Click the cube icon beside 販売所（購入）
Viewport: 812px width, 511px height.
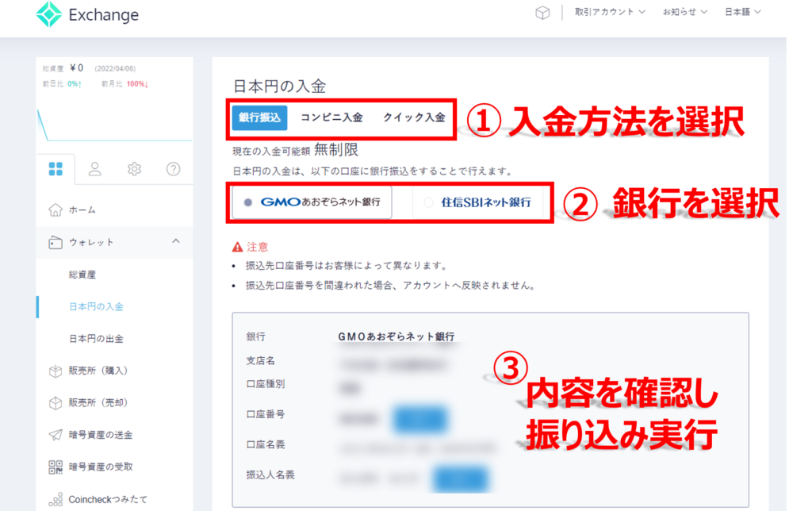56,371
